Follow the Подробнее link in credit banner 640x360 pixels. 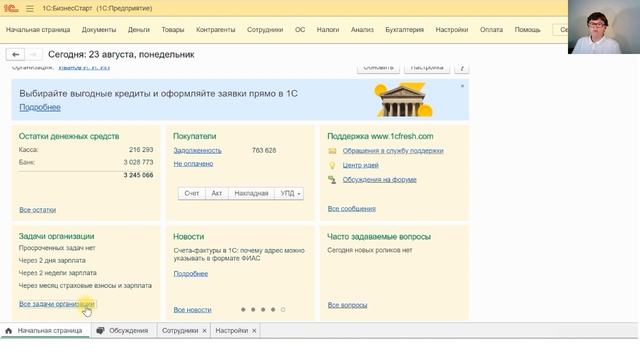[40, 107]
